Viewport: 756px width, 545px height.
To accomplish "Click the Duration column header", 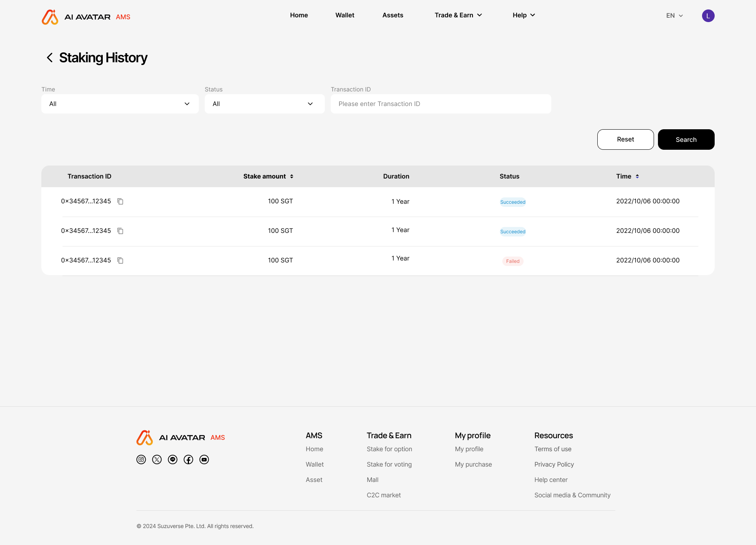I will point(396,176).
